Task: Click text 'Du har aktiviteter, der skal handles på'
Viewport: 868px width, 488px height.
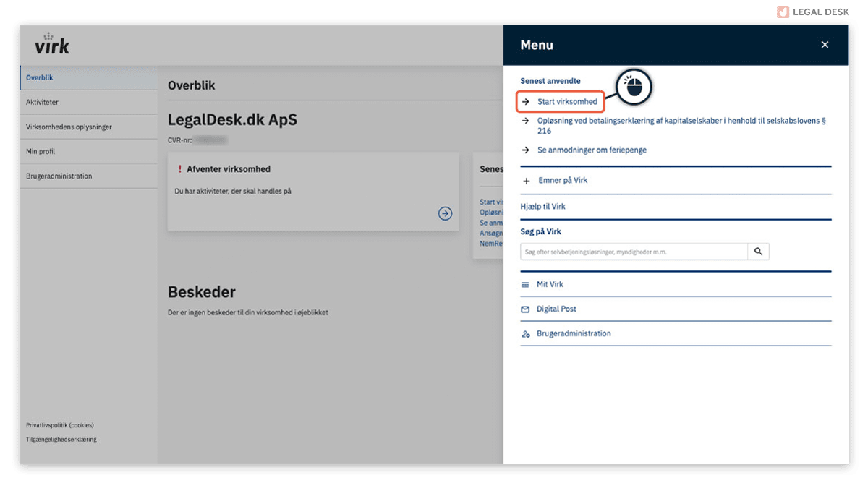Action: [233, 192]
